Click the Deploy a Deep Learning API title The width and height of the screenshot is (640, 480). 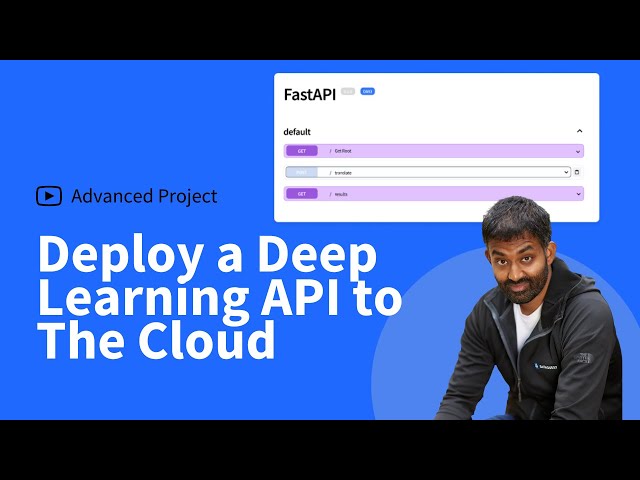tap(220, 298)
